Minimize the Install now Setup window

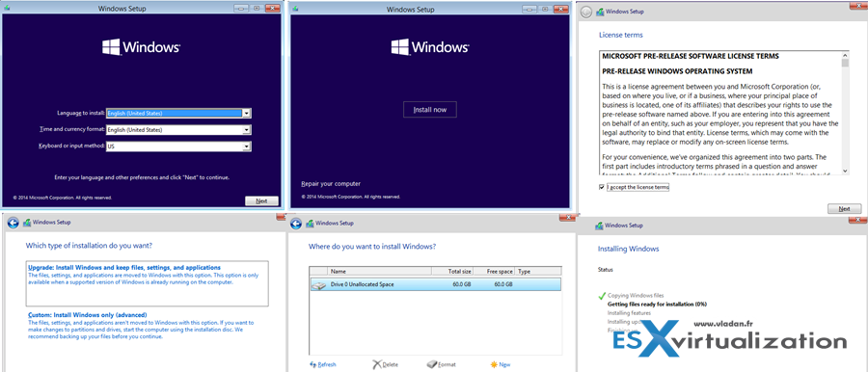click(529, 9)
